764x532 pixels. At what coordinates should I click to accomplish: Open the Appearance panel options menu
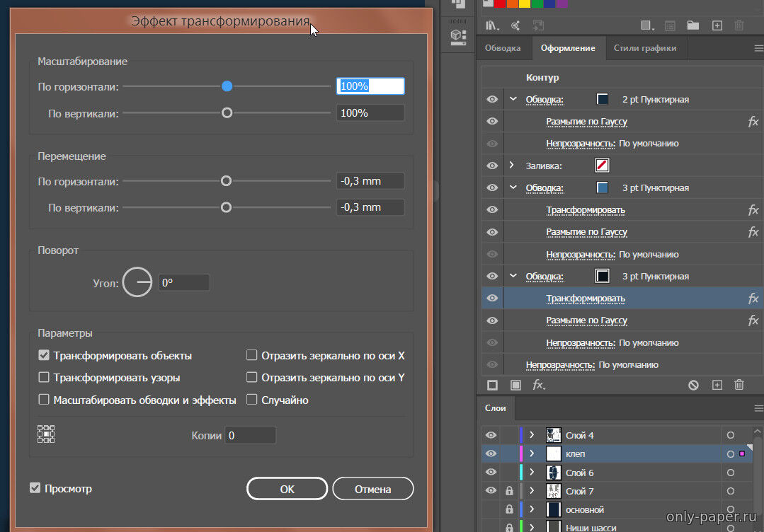(758, 49)
